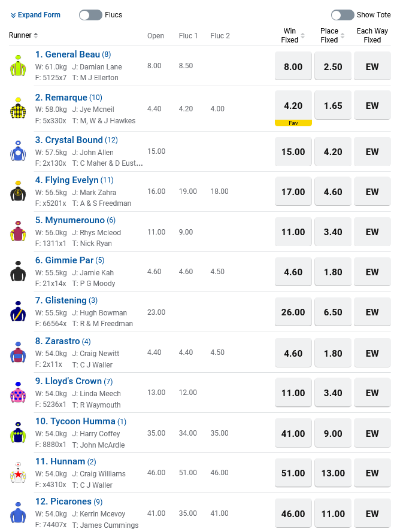Click Tycoon Humma's green-navy silk icon
The image size is (400, 532).
pos(18,433)
